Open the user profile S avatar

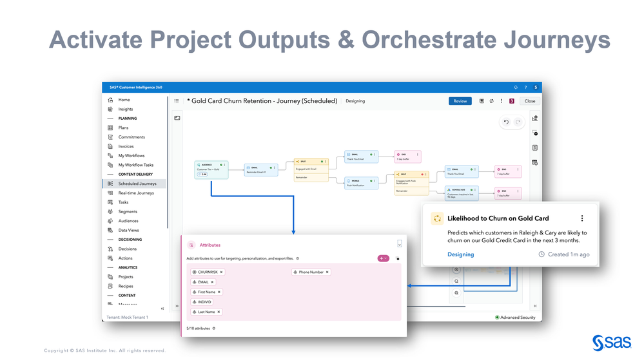(536, 88)
